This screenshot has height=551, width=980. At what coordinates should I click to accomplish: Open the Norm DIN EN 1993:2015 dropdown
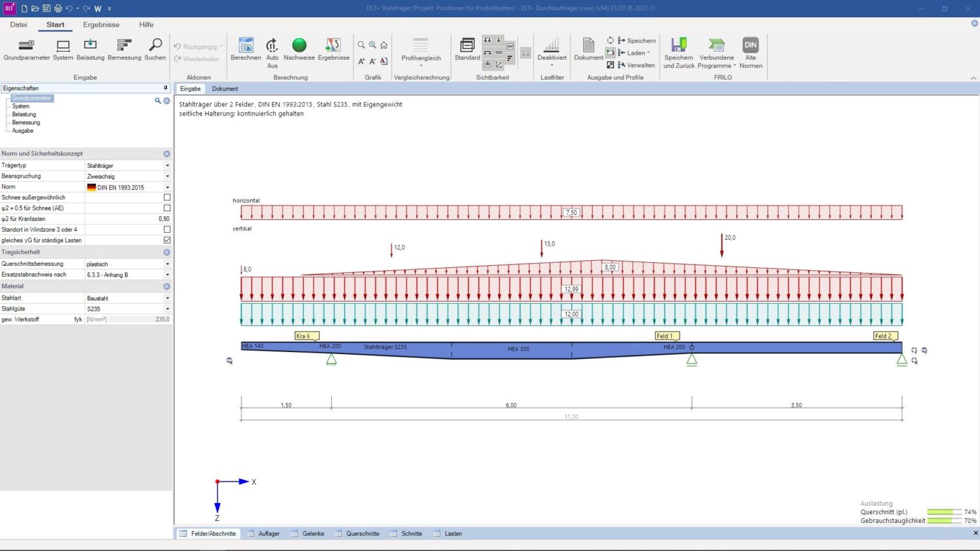[x=167, y=187]
